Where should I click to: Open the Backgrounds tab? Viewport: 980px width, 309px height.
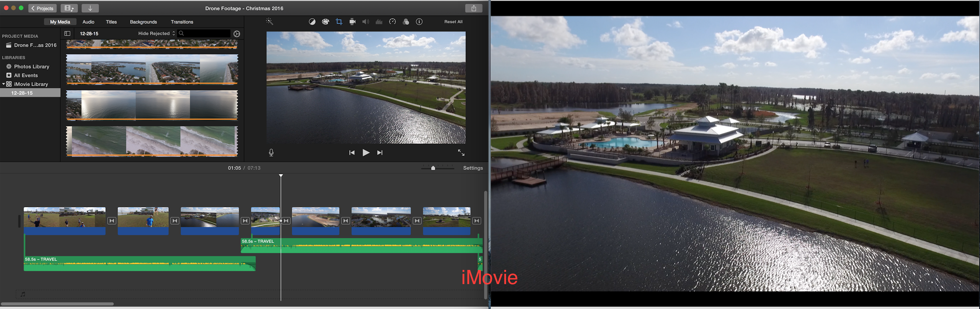[144, 22]
